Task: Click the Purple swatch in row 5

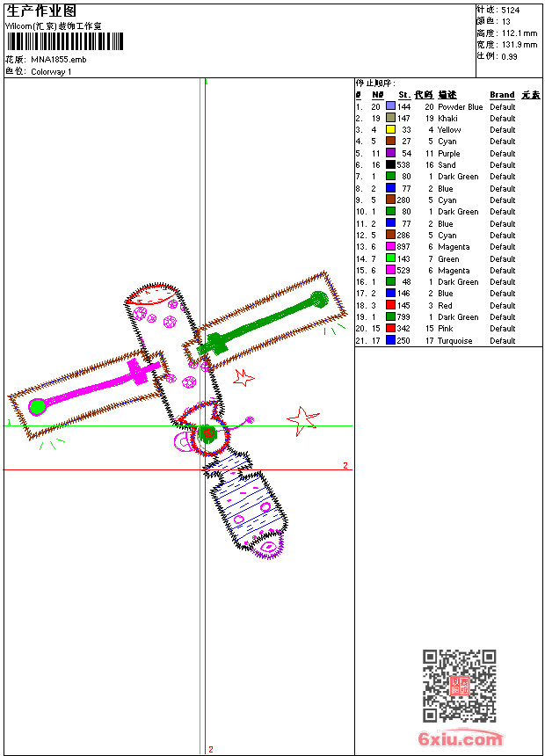Action: (390, 153)
